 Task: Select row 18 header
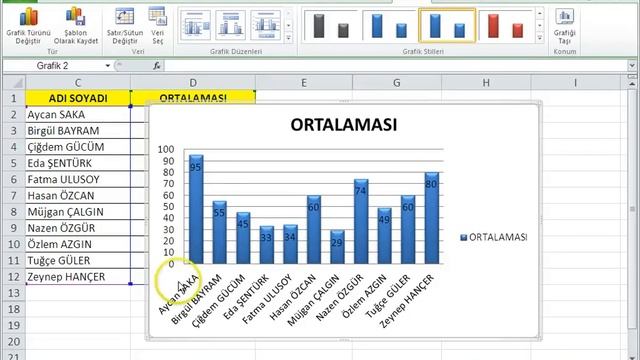14,309
